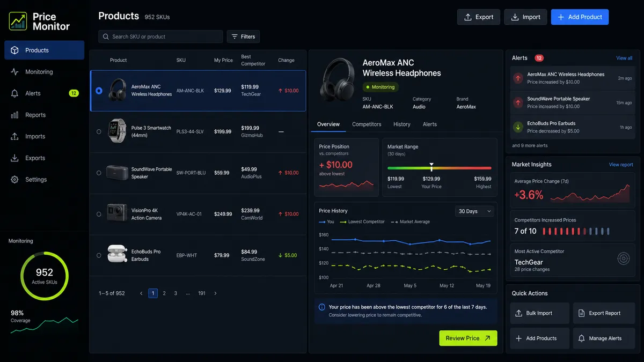Click the green down-arrow icon for EchoBuds alert
644x362 pixels.
(x=518, y=127)
